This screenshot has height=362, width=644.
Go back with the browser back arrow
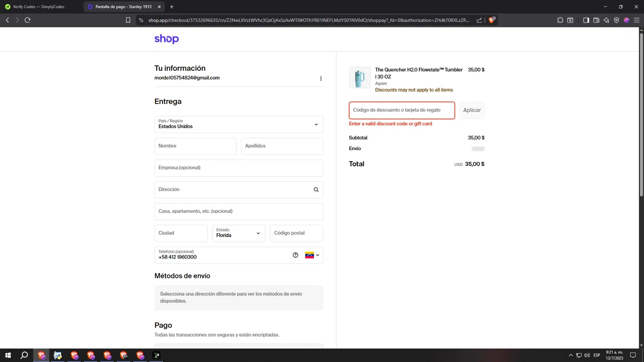[x=7, y=20]
